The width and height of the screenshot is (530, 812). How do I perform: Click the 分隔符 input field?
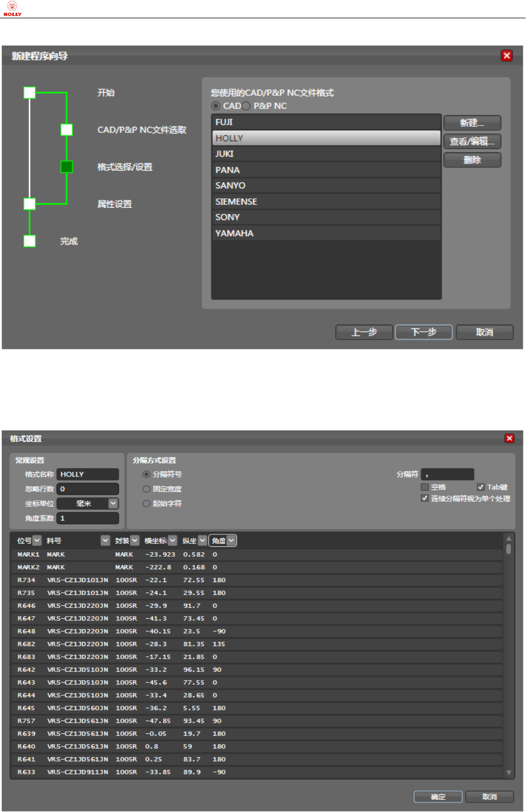447,474
